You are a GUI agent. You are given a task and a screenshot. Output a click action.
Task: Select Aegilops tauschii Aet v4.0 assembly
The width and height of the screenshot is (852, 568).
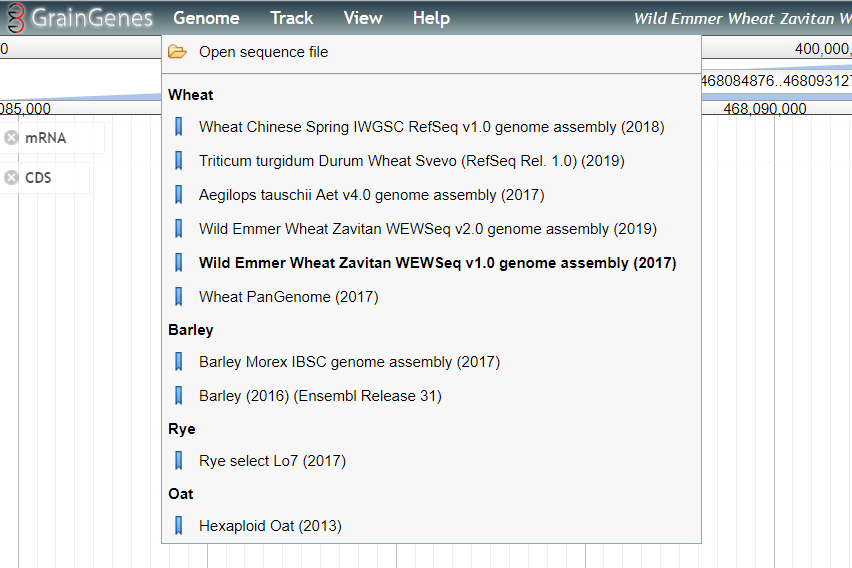pos(431,195)
